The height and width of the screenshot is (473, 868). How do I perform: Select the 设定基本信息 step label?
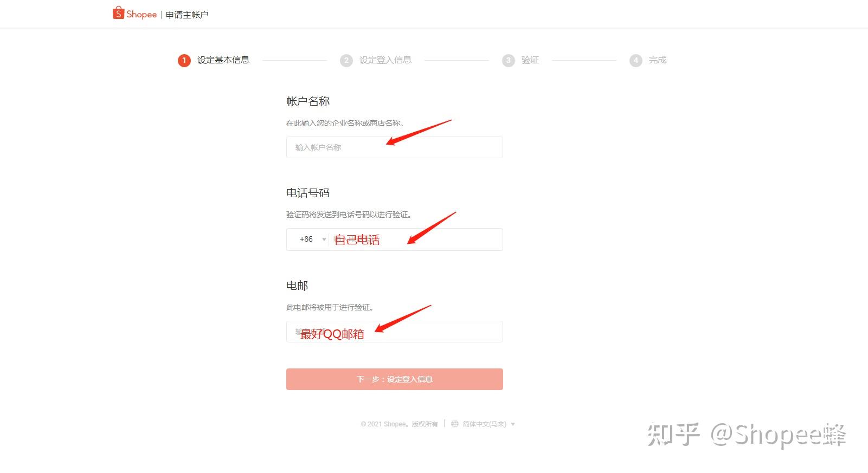[223, 60]
